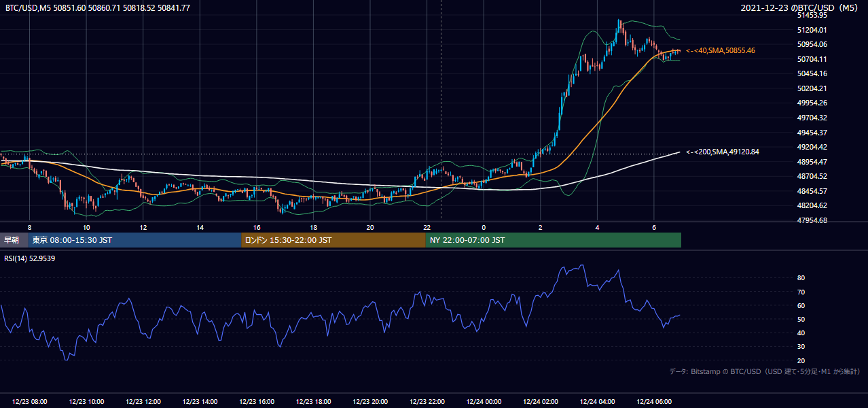The image size is (868, 408).
Task: Select the 50 level on RSI scale
Action: point(801,319)
